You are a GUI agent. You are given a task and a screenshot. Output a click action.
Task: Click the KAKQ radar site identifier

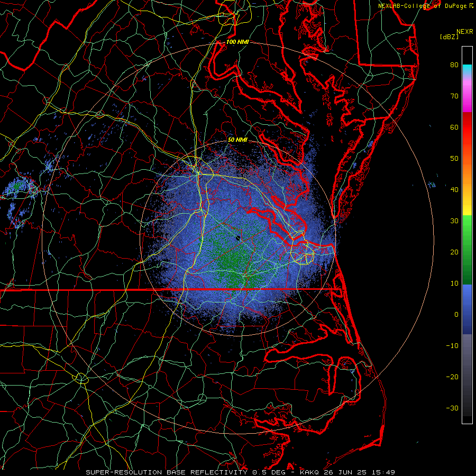click(x=310, y=472)
